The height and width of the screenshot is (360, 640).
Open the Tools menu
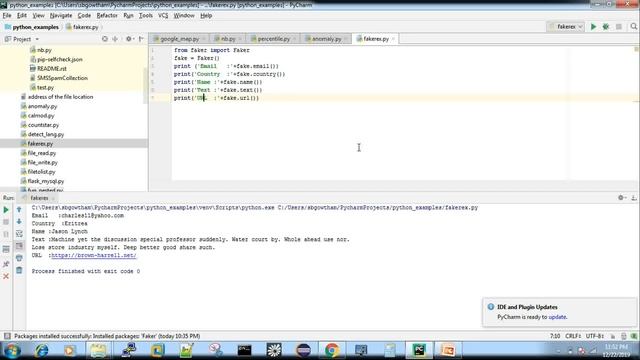pos(146,16)
